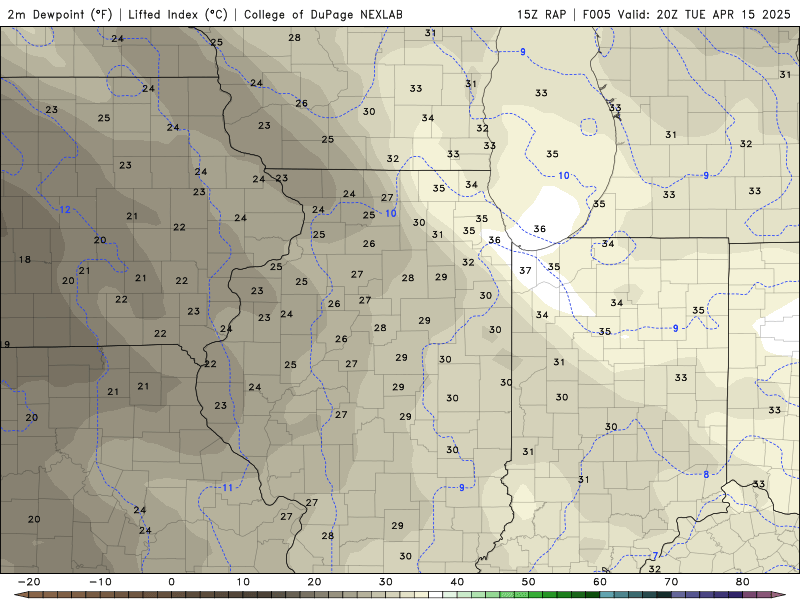
Task: Click the 'Lifted Index (°C)' title text
Action: click(x=178, y=14)
